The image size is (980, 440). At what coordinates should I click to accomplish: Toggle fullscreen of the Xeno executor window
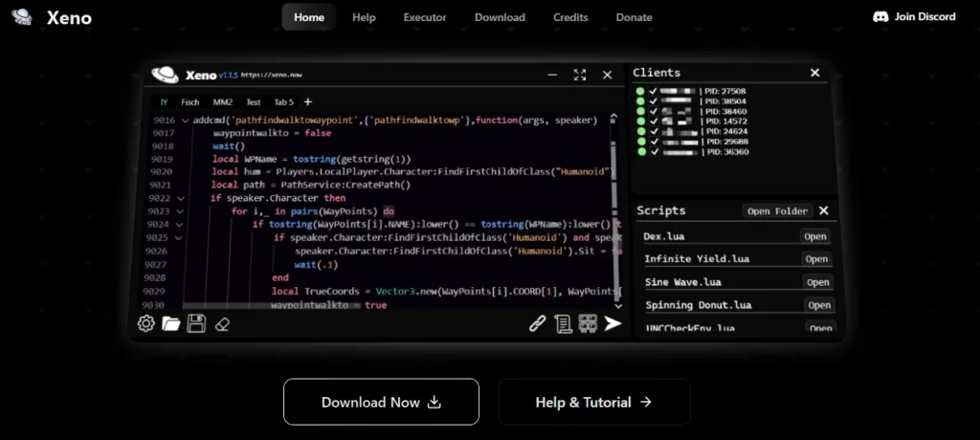point(579,75)
